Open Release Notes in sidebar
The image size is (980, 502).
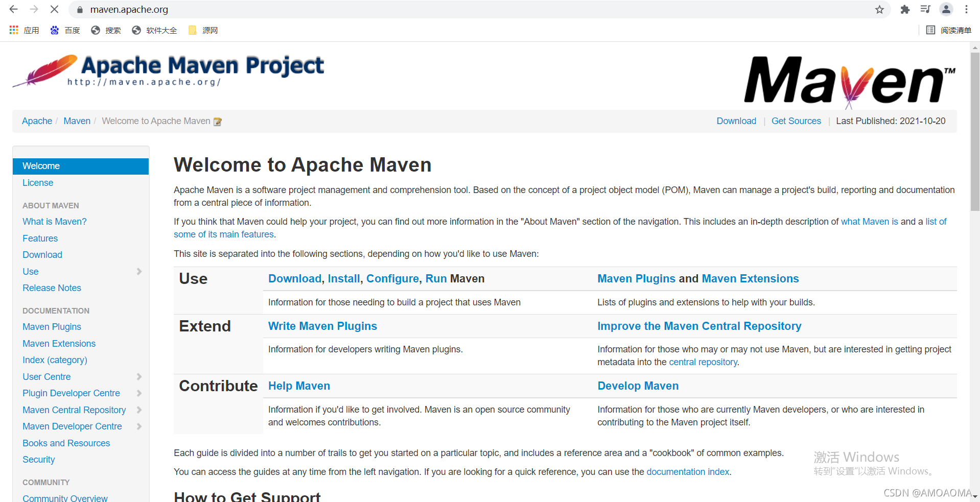click(52, 288)
